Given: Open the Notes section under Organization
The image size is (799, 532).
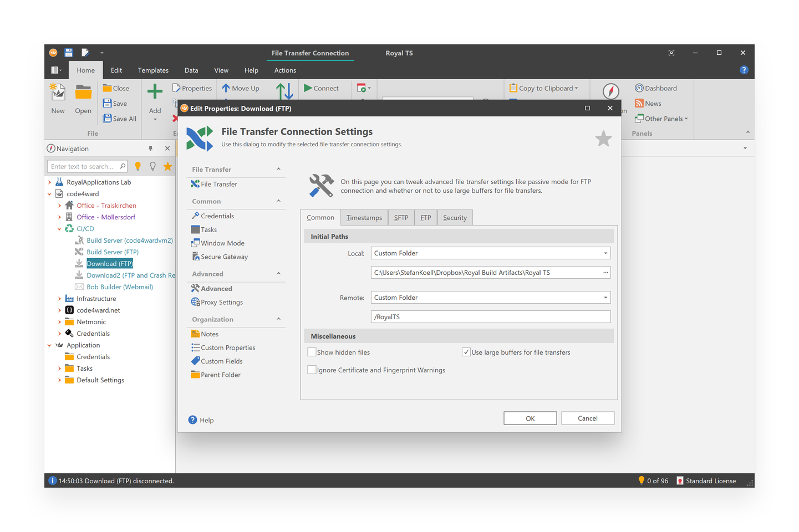Looking at the screenshot, I should point(208,334).
